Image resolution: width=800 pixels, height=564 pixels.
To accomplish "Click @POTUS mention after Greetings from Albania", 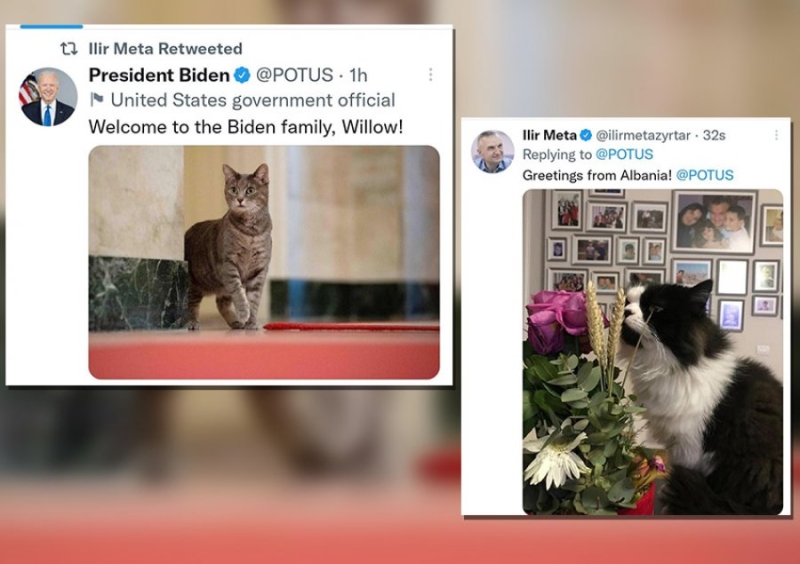I will [705, 175].
